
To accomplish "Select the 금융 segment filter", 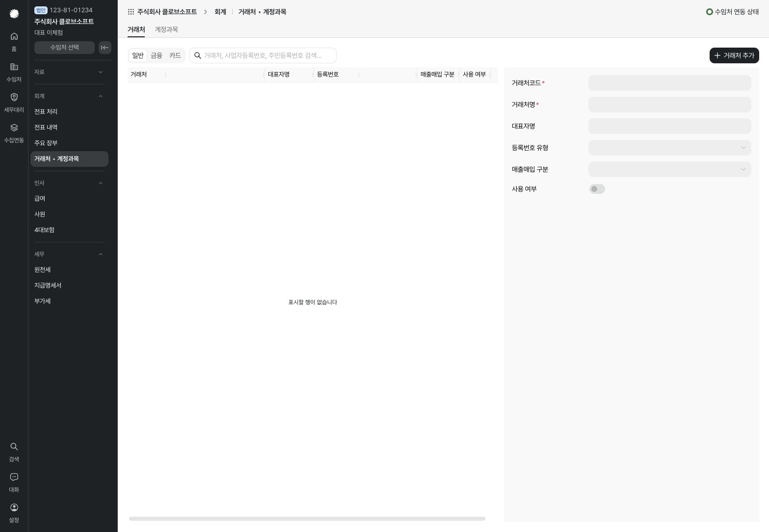I will pos(157,55).
